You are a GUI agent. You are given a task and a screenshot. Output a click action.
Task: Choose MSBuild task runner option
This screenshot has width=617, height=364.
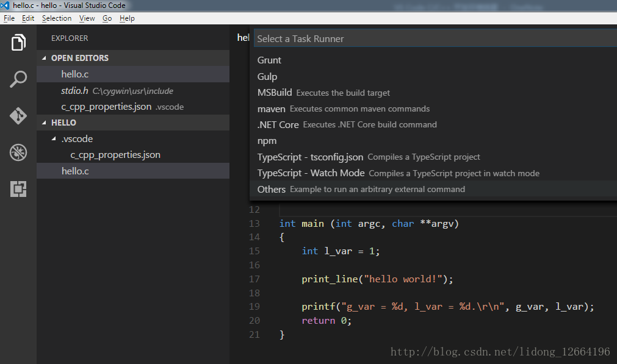tap(433, 93)
